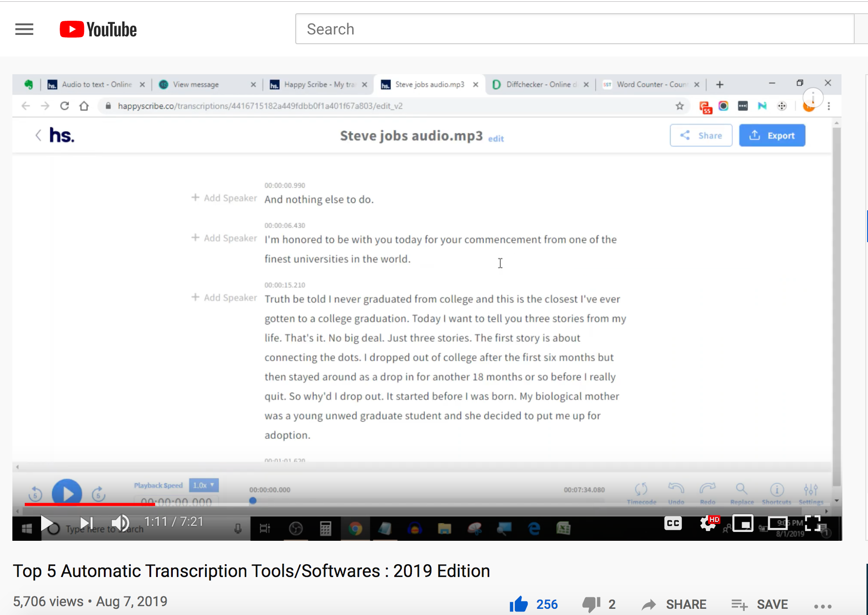Switch to 'Audio to text - Online' tab
Viewport: 868px width, 615px height.
pyautogui.click(x=96, y=84)
